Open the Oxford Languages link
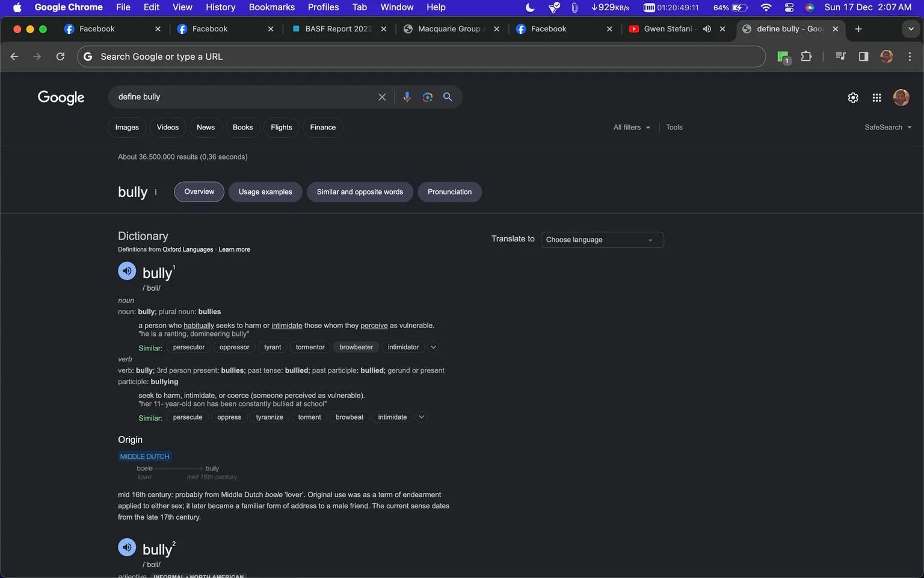This screenshot has width=924, height=578. point(188,249)
